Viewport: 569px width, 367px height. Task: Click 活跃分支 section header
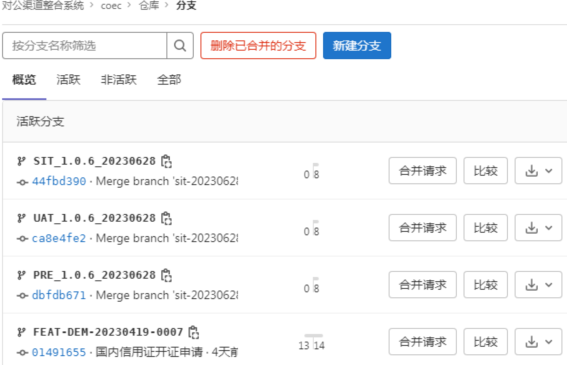click(40, 122)
